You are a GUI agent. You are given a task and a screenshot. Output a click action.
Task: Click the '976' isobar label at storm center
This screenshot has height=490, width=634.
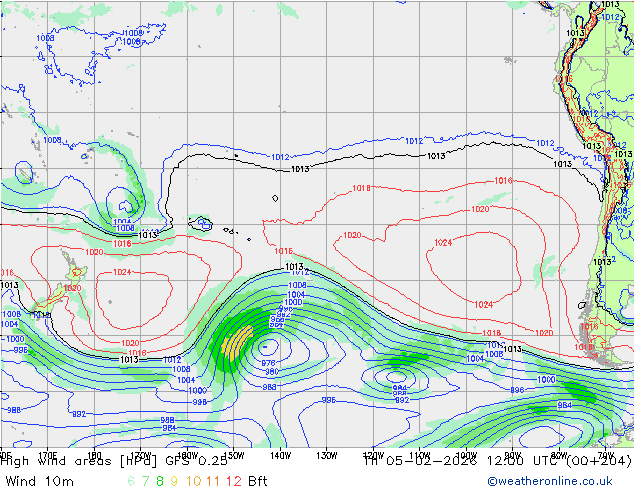[268, 363]
